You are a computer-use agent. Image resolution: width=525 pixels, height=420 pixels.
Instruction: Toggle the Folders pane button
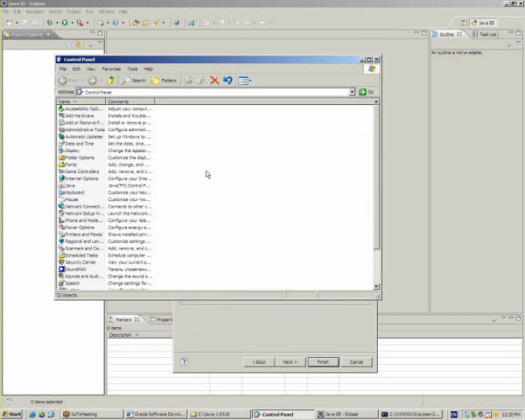[x=164, y=80]
